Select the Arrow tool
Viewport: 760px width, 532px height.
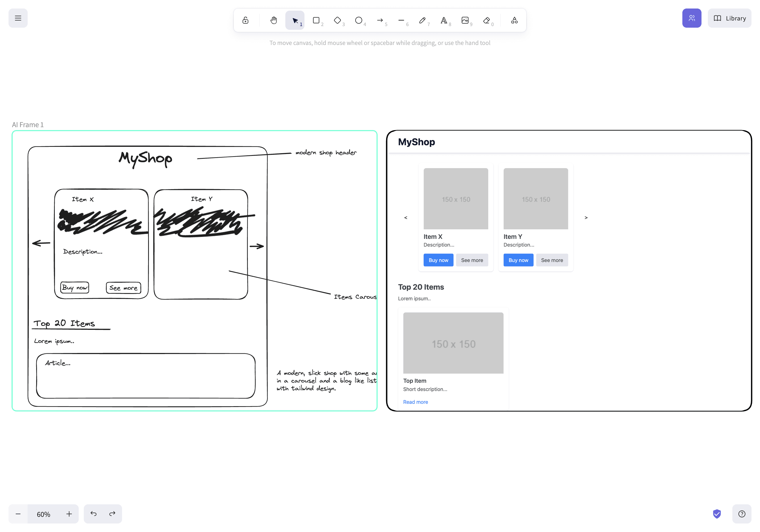pyautogui.click(x=380, y=20)
